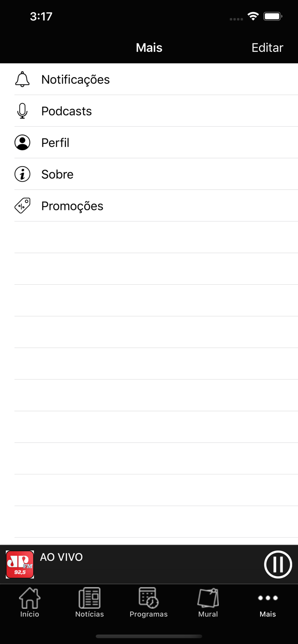298x644 pixels.
Task: Open the Promoções menu entry
Action: (x=72, y=206)
